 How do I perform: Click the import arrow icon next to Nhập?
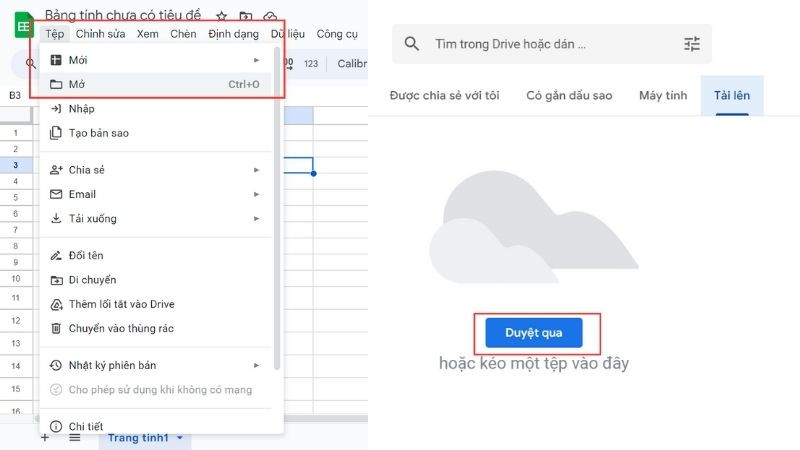coord(56,109)
